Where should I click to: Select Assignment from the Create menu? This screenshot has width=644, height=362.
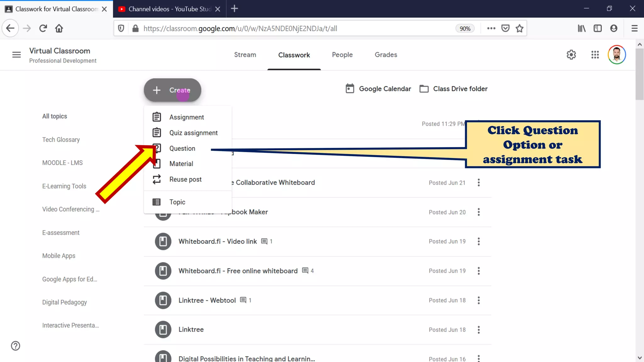coord(187,117)
